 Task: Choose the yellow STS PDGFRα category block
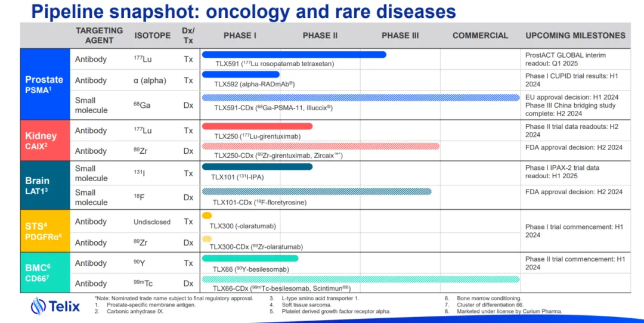pos(45,232)
